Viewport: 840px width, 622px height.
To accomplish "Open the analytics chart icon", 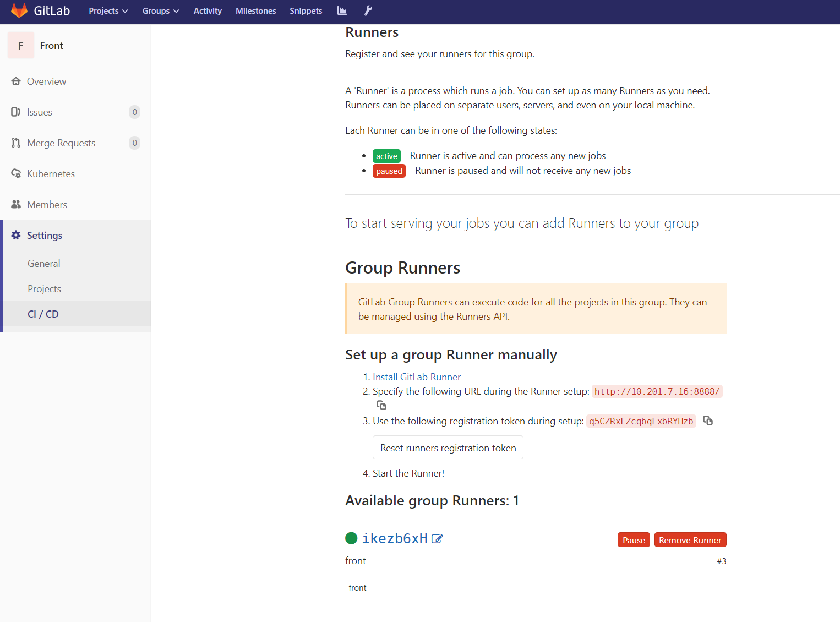I will click(x=342, y=10).
